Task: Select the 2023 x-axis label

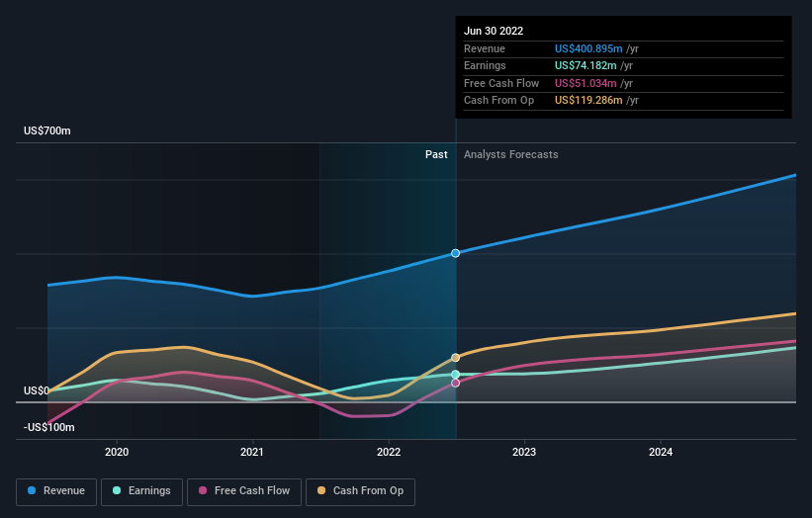Action: coord(524,452)
